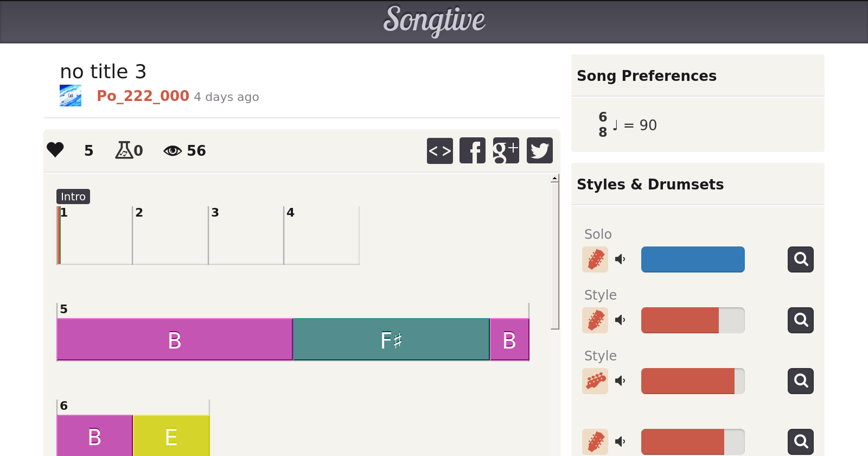Select the F♯ chord block
The image size is (868, 456).
click(x=391, y=340)
